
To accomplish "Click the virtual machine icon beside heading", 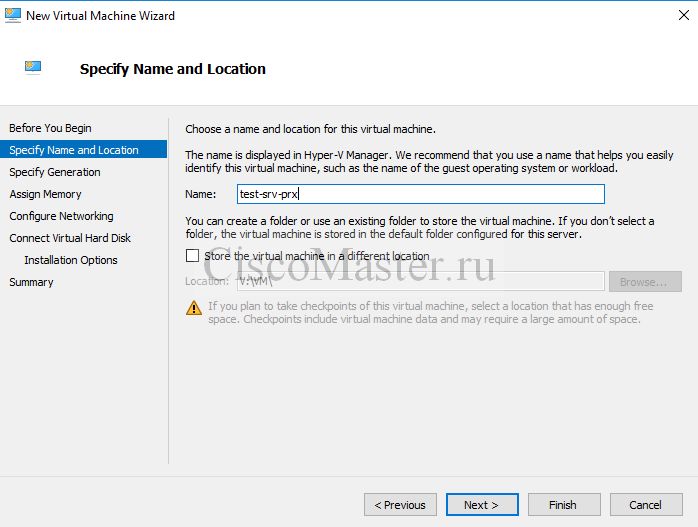I will pos(33,67).
